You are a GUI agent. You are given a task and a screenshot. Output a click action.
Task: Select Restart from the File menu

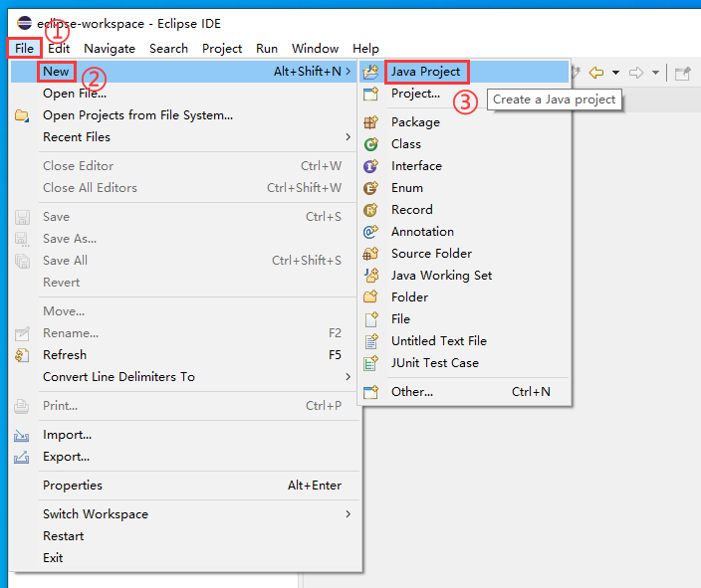tap(64, 536)
